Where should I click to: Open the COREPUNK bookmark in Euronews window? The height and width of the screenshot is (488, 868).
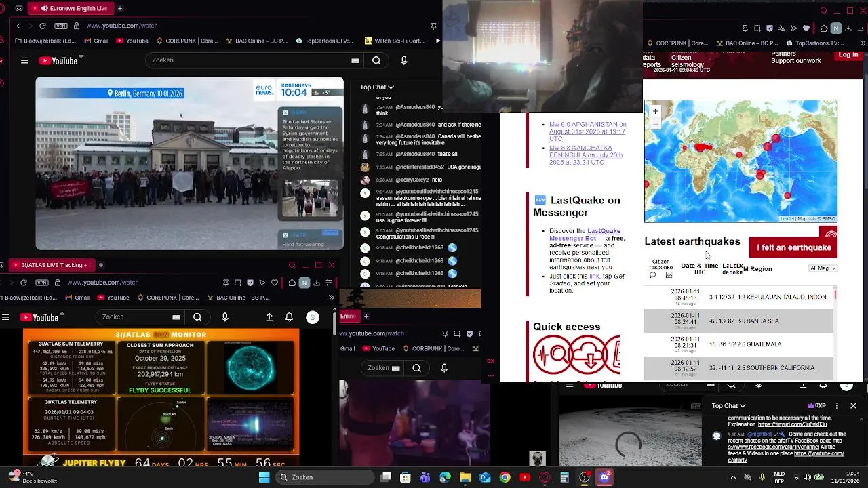click(186, 41)
